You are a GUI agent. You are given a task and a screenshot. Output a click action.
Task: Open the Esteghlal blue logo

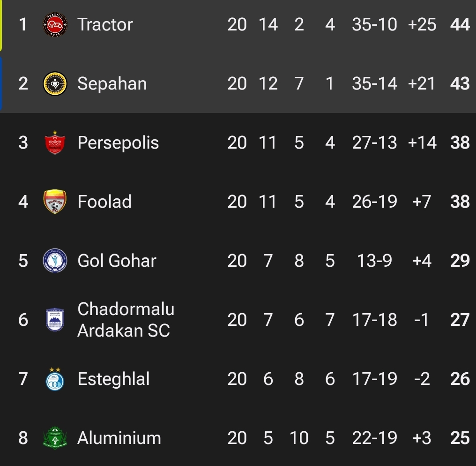[x=55, y=378]
